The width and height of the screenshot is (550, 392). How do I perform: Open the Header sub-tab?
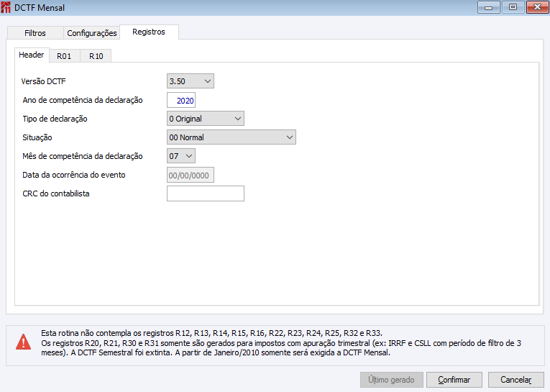pyautogui.click(x=32, y=55)
